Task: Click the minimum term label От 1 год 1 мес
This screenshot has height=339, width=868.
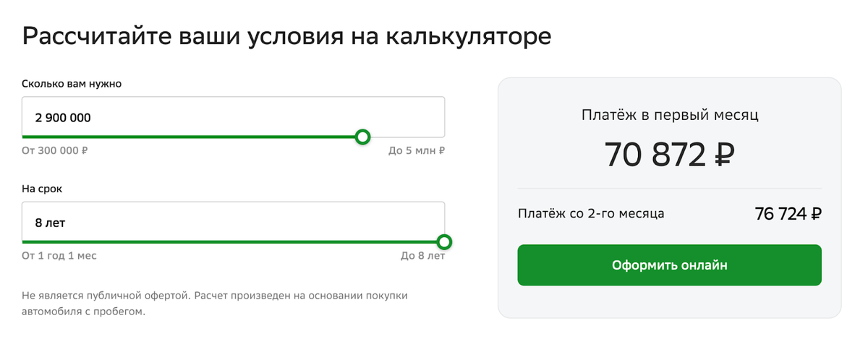Action: pyautogui.click(x=59, y=256)
